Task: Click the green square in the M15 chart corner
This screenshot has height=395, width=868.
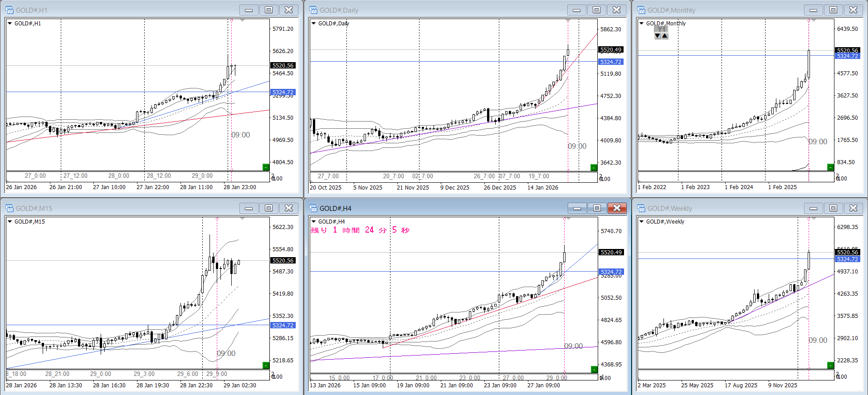Action: click(x=266, y=365)
